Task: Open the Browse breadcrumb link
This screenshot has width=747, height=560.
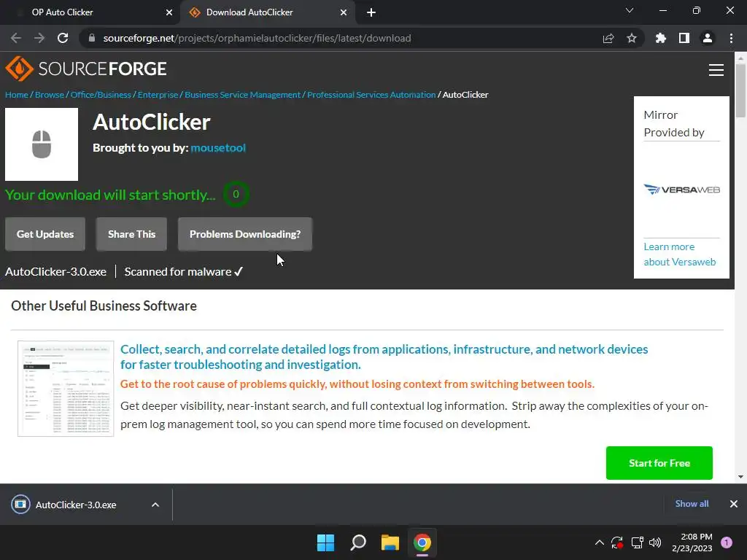Action: [50, 95]
